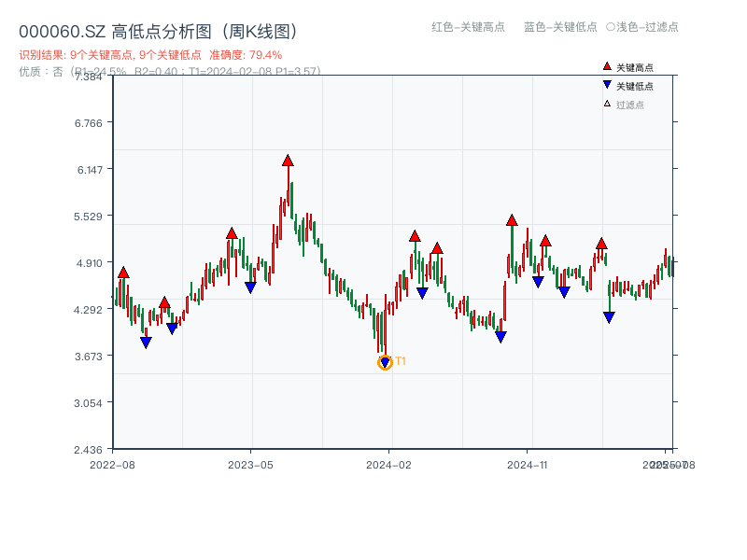Select the orange-circled T1 low-point marker

tap(385, 362)
